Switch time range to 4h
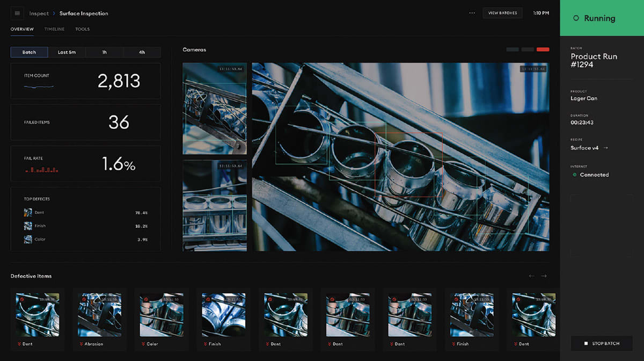Screen dimensions: 644x361 [x=142, y=52]
